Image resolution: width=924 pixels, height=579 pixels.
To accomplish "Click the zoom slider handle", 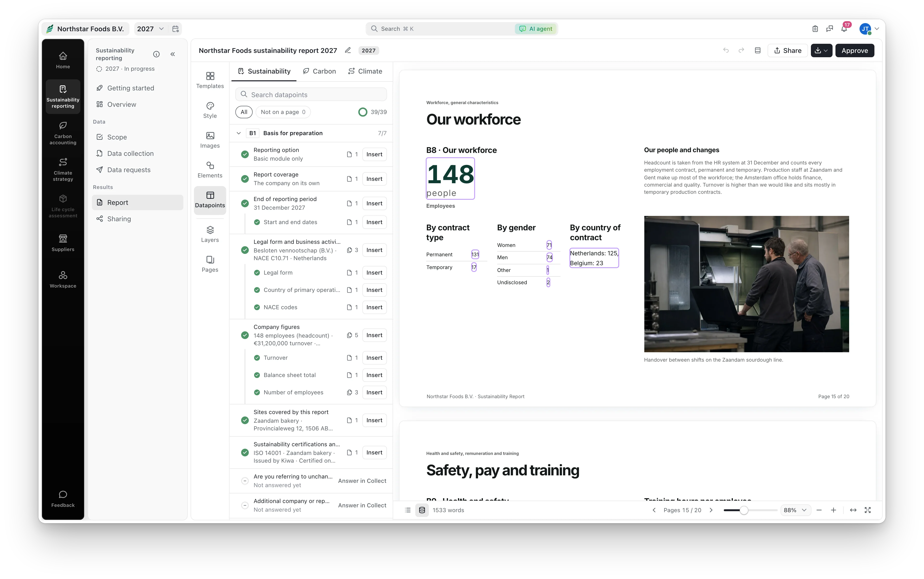I will coord(744,510).
